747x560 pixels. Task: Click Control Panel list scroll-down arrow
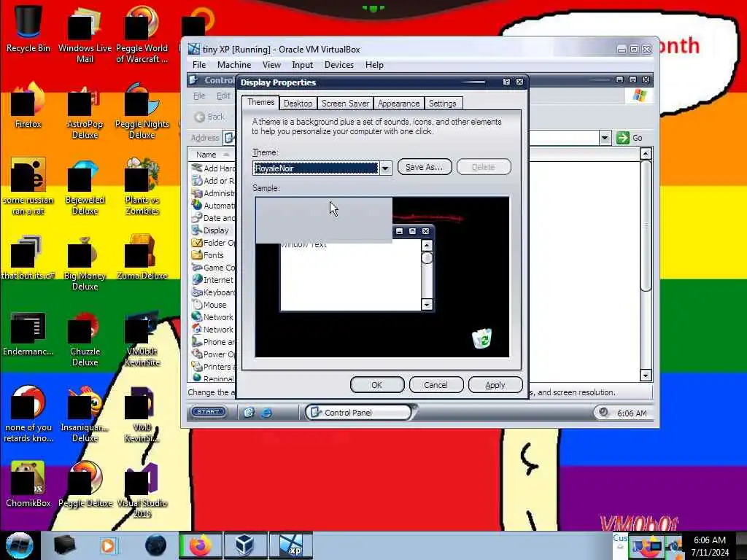[646, 376]
